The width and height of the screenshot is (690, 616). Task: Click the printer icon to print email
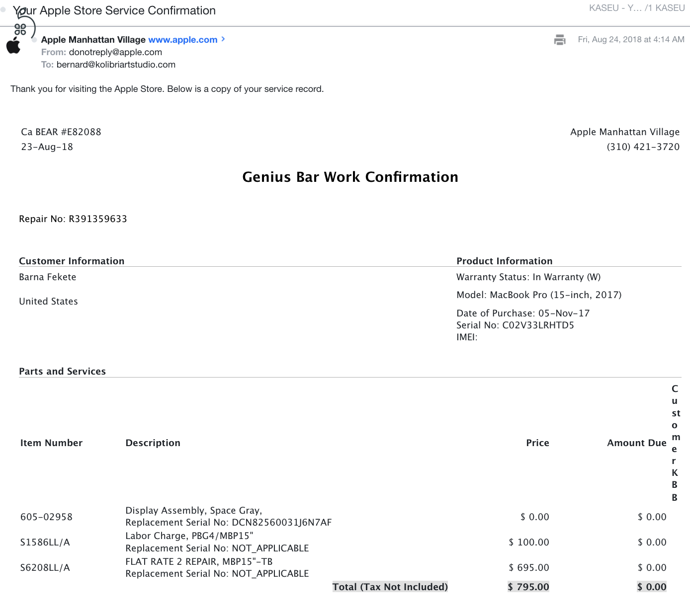(x=560, y=40)
